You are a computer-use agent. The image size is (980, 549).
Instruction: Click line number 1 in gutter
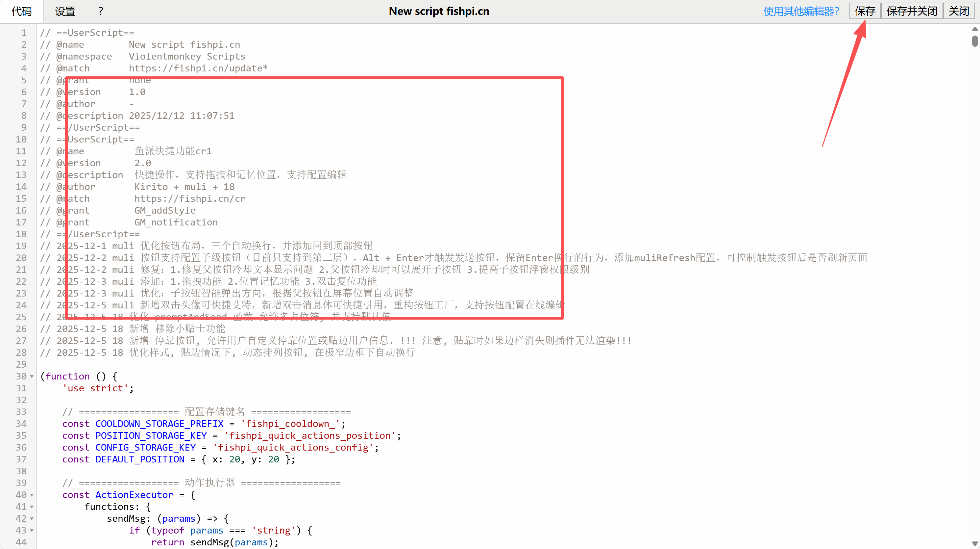pyautogui.click(x=24, y=33)
